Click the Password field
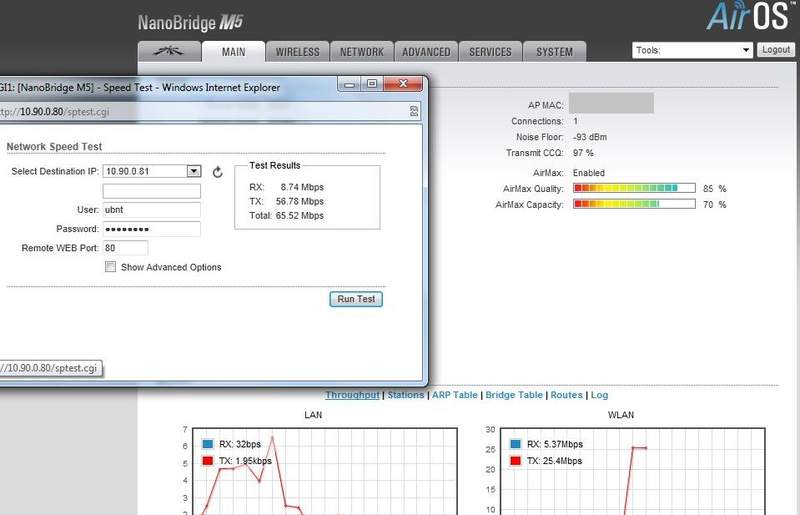The image size is (800, 515). tap(152, 229)
